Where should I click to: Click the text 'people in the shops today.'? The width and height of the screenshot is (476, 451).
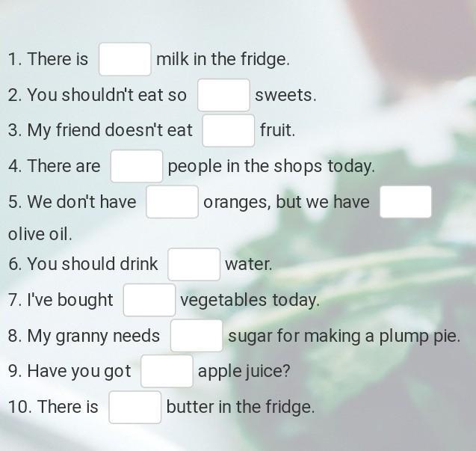point(271,166)
